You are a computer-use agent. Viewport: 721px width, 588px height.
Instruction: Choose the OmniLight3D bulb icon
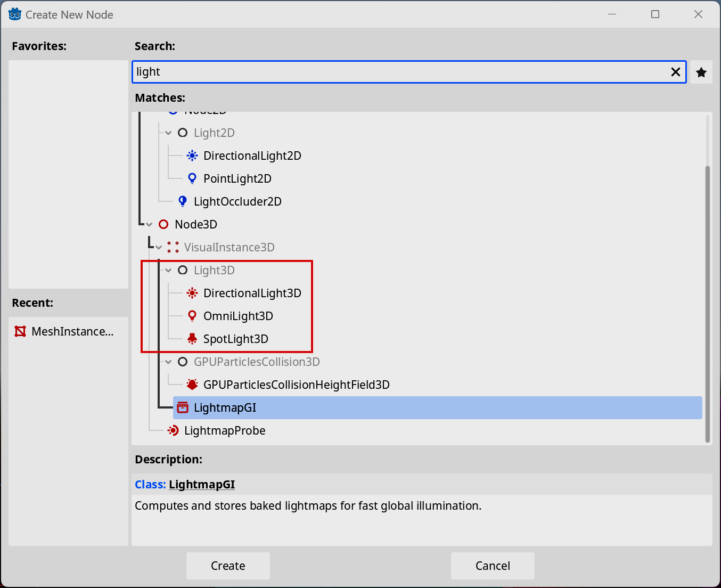tap(192, 316)
